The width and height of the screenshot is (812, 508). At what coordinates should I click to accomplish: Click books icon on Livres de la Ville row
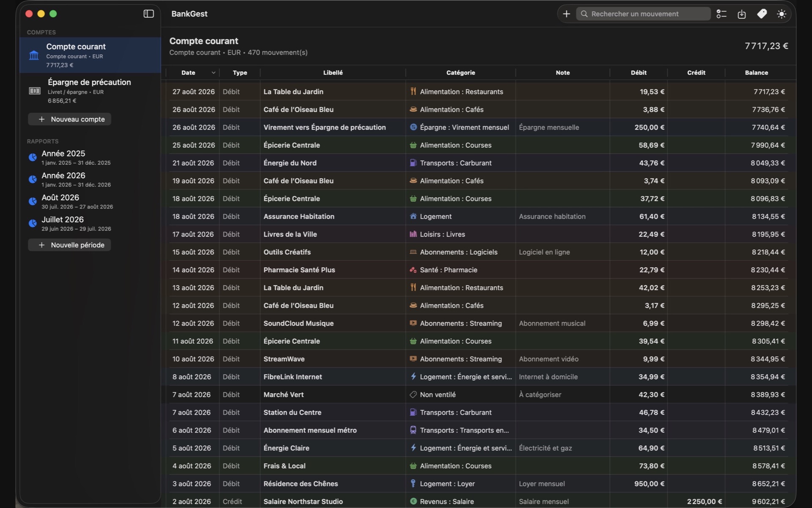click(x=413, y=234)
